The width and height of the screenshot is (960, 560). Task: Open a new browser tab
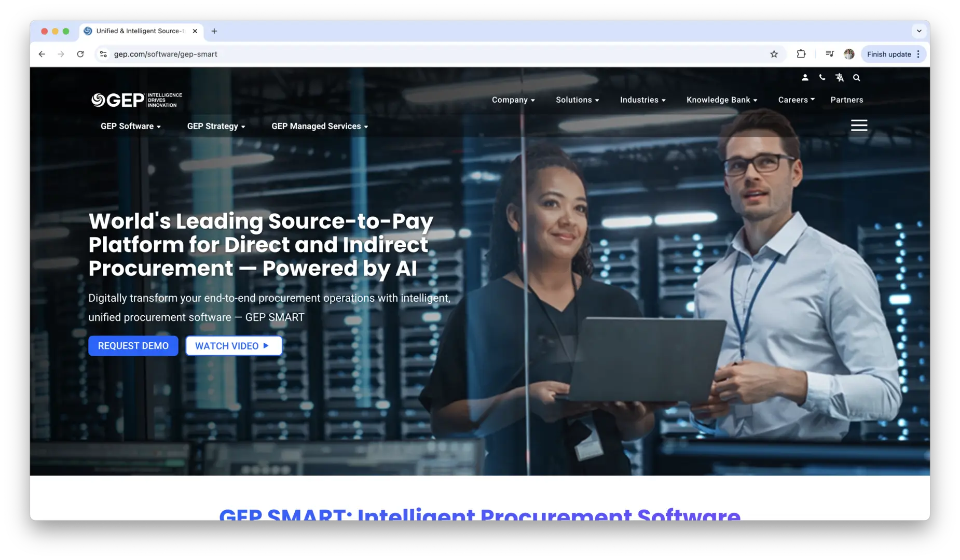pos(214,31)
